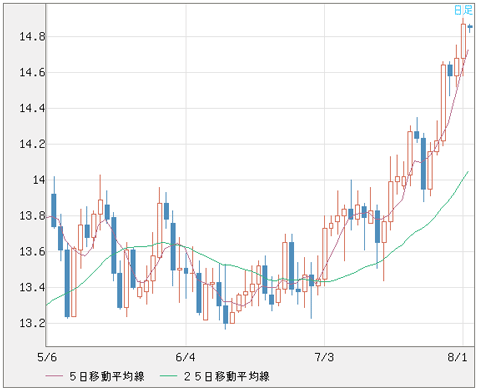The width and height of the screenshot is (478, 390).
Task: Click the 14.8 price axis label
Action: (x=32, y=36)
